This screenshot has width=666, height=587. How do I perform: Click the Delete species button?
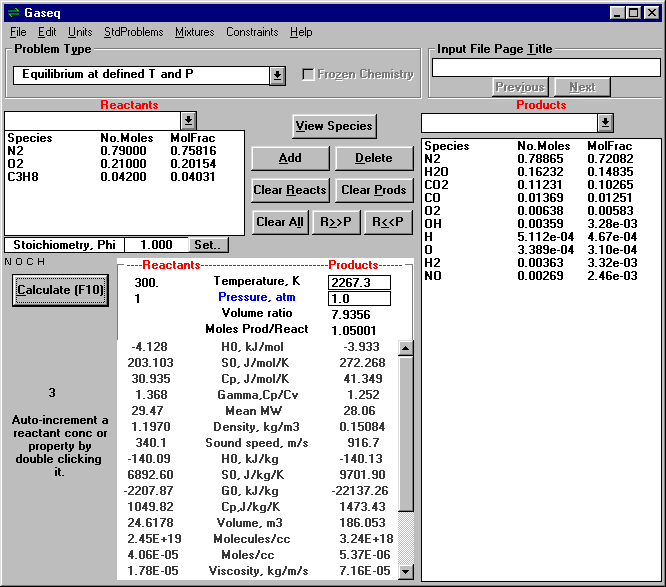coord(373,158)
